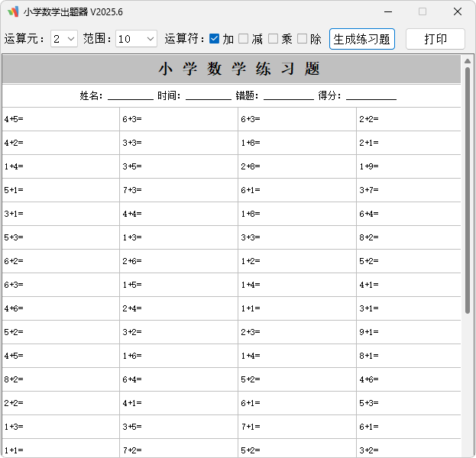Enable the 除 division checkbox

[x=302, y=38]
